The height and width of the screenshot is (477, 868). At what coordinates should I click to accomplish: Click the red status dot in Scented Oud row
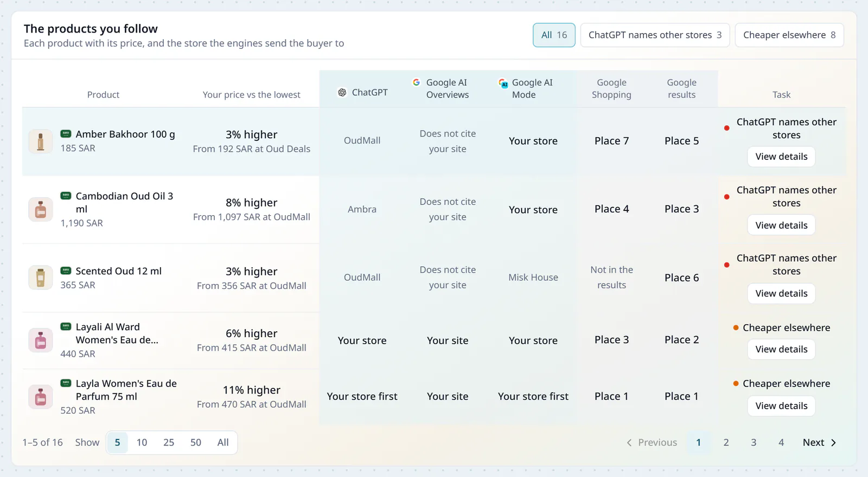point(726,265)
